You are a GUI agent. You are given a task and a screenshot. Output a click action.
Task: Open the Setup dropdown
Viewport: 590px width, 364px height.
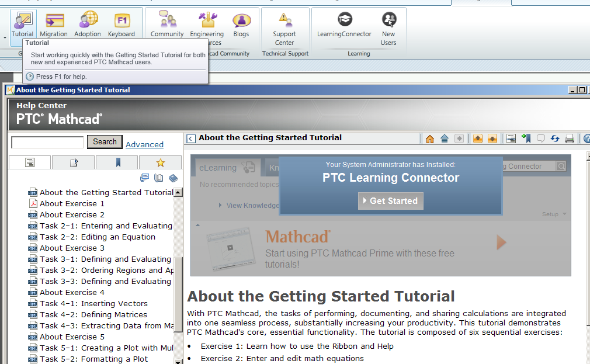point(554,214)
